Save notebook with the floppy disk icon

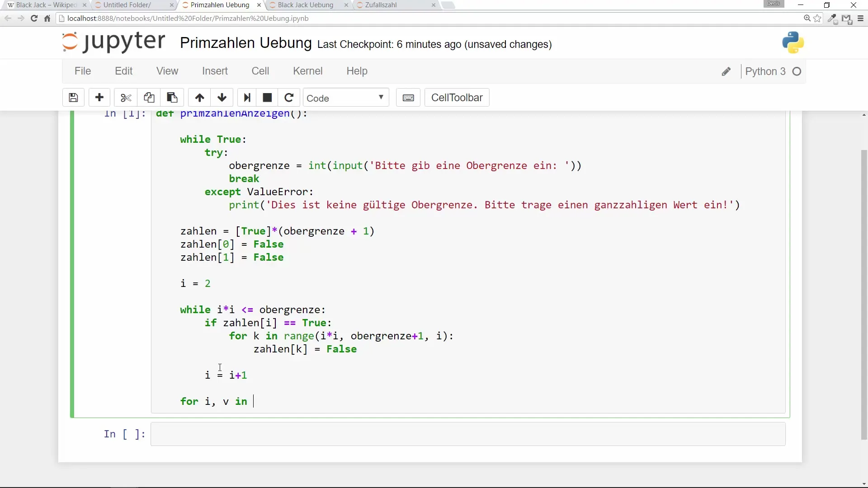pos(73,98)
